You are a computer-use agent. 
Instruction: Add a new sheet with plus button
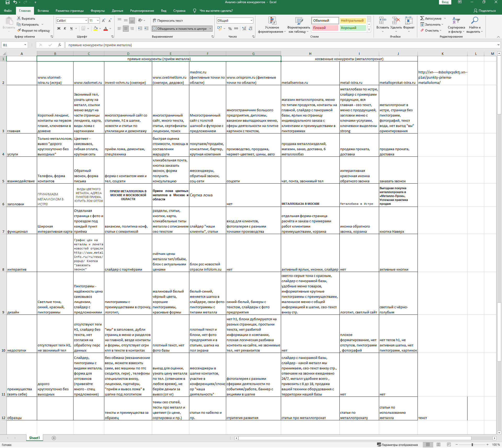tap(54, 438)
